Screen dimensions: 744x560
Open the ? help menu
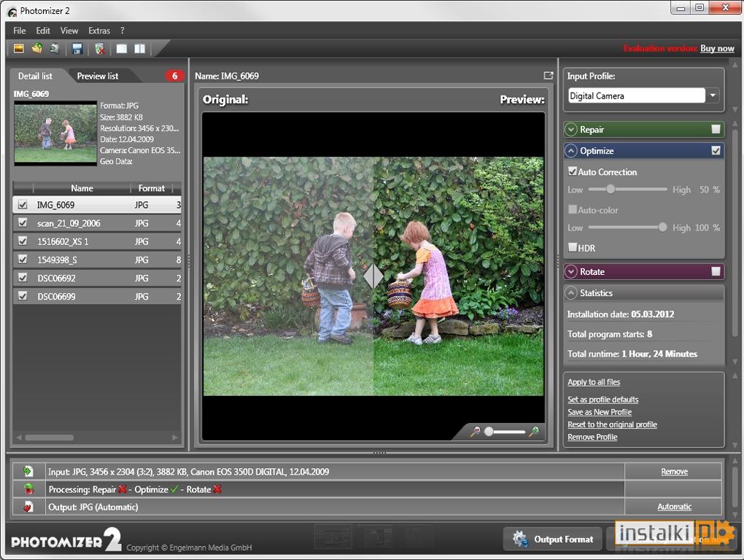pyautogui.click(x=123, y=31)
